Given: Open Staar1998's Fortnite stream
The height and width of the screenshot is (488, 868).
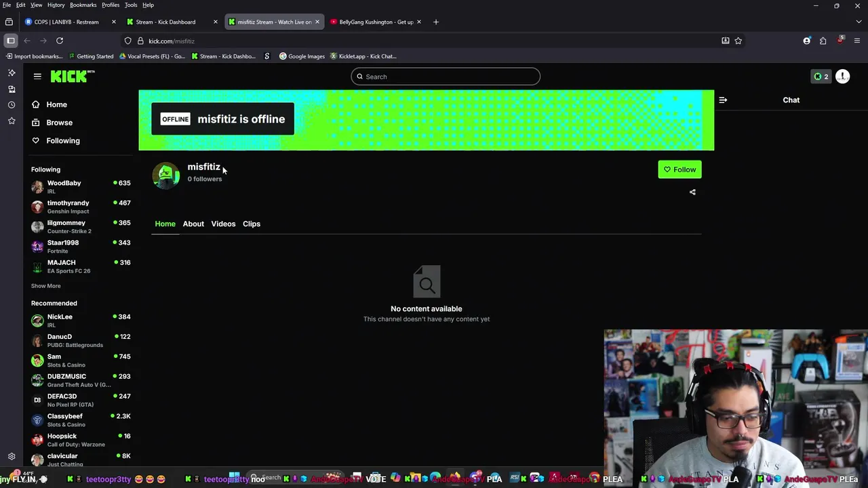Looking at the screenshot, I should 81,246.
